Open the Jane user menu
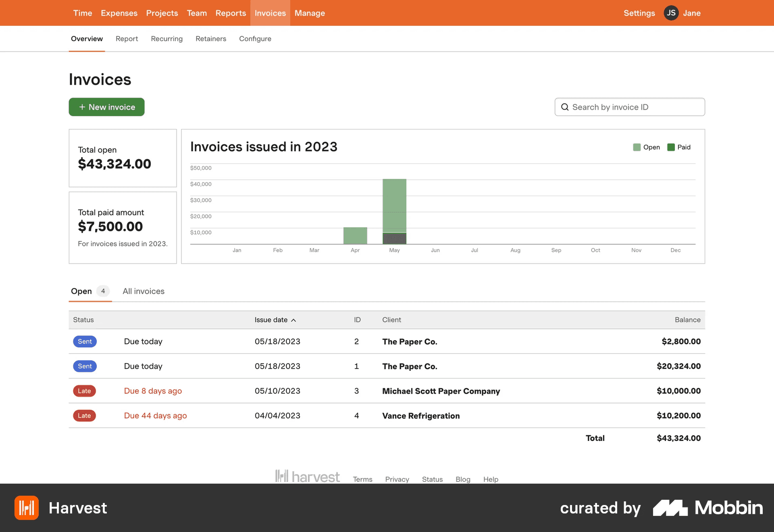The image size is (774, 532). [x=691, y=13]
